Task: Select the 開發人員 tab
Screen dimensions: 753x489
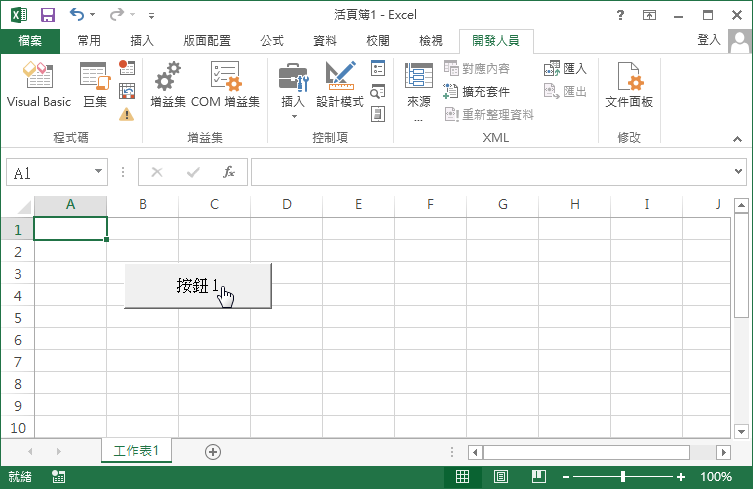Action: (496, 41)
